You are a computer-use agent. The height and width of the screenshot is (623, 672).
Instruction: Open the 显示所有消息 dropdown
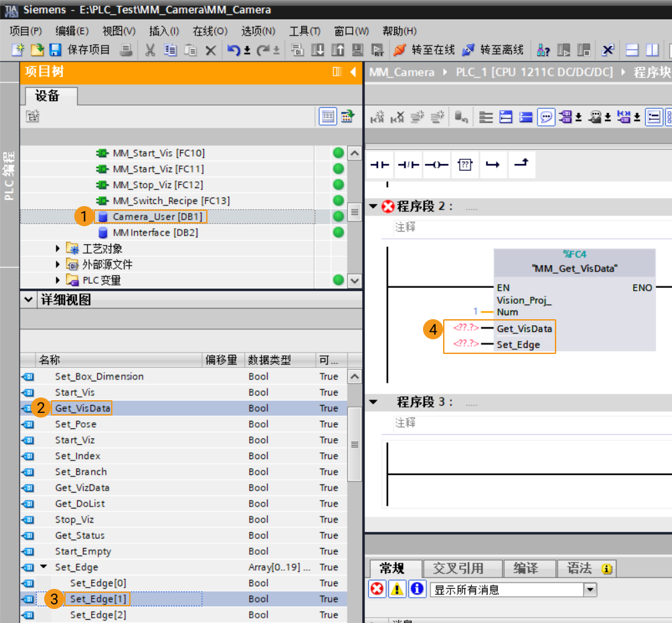pyautogui.click(x=590, y=590)
